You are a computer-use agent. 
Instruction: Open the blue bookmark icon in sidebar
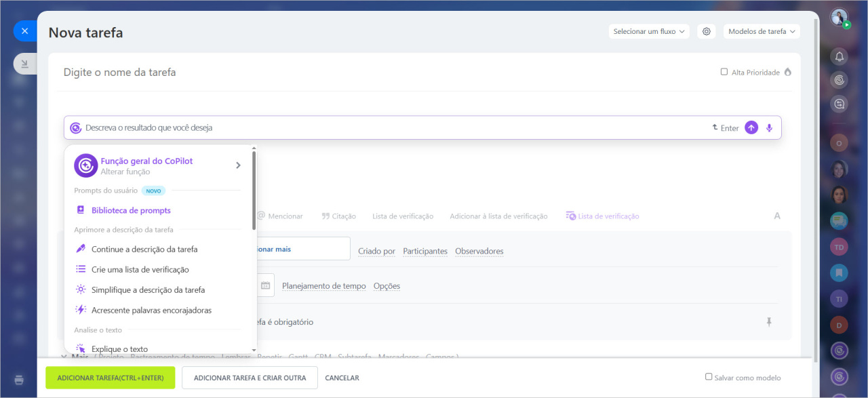point(840,273)
